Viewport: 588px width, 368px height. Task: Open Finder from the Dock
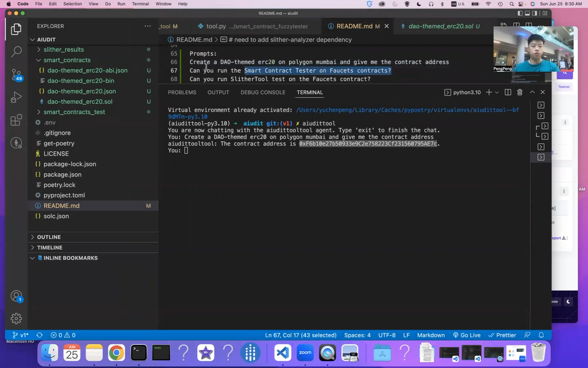coord(50,353)
